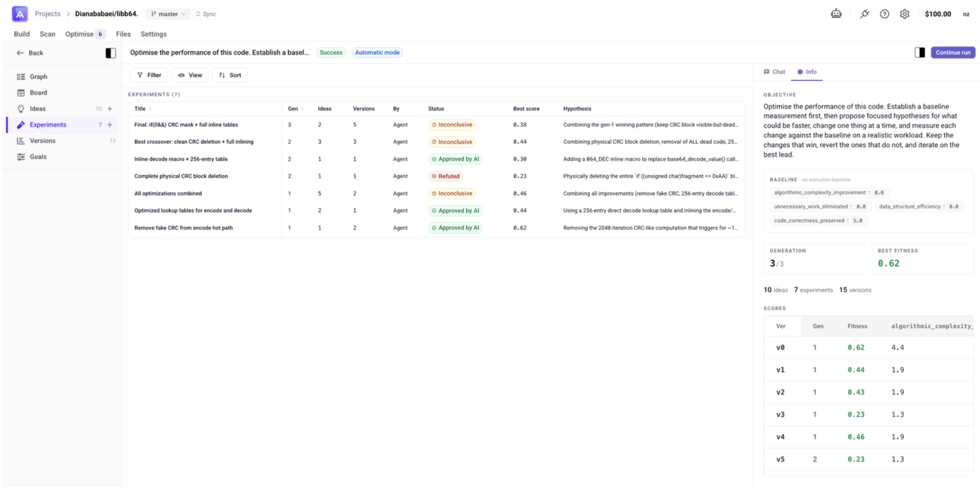Viewport: 980px width, 487px height.
Task: Click the Status column header
Action: click(436, 108)
